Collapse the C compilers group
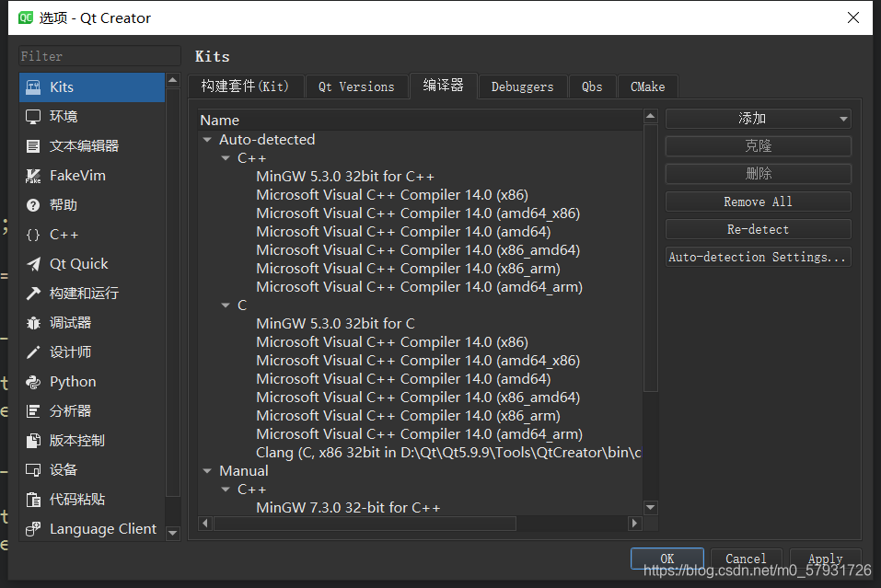 pyautogui.click(x=226, y=305)
